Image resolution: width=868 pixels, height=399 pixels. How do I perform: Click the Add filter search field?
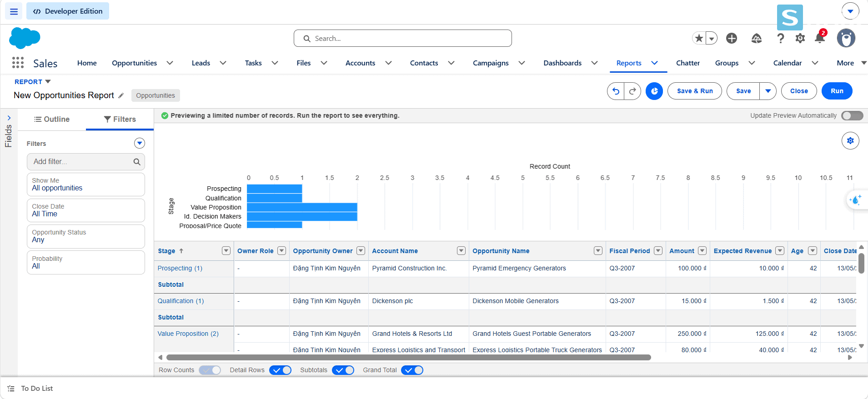[x=86, y=162]
